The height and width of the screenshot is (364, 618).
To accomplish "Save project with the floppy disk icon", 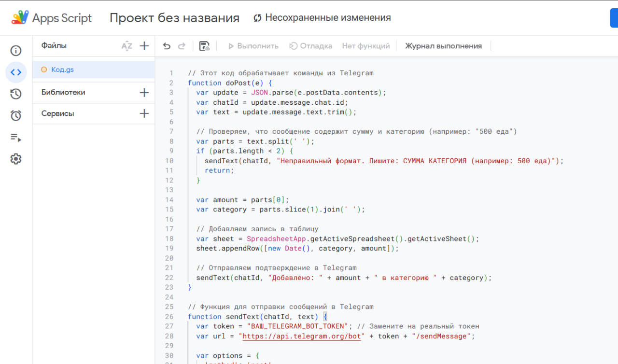I will [204, 46].
